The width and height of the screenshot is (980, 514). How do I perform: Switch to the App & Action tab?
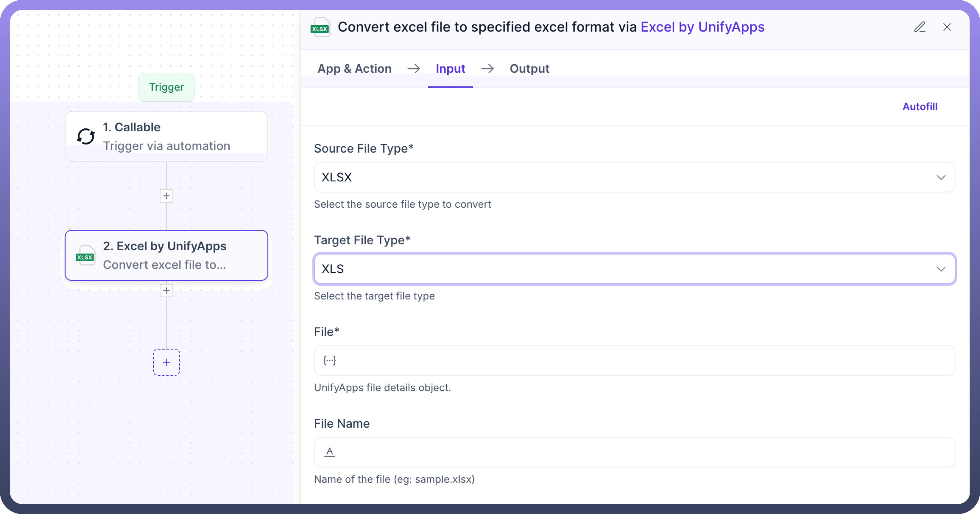click(x=354, y=69)
